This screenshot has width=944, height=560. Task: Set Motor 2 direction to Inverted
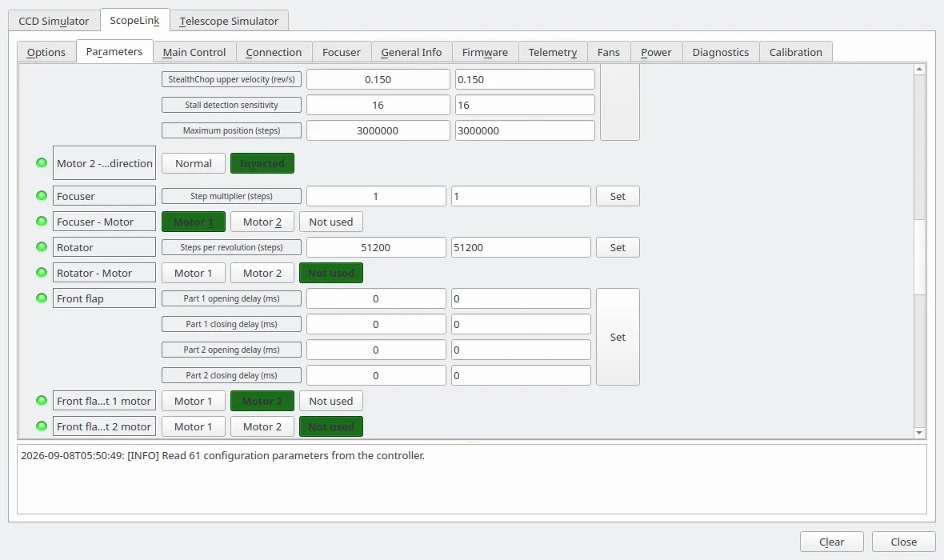pyautogui.click(x=262, y=163)
